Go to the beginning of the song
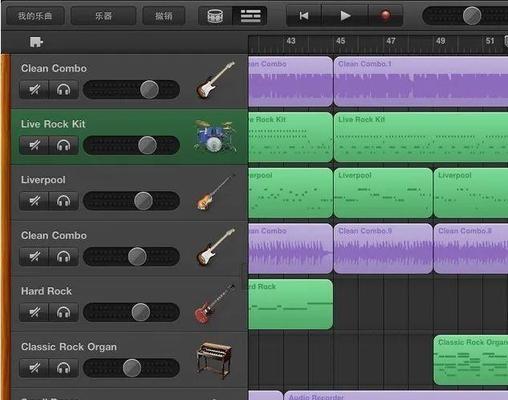This screenshot has height=400, width=508. [x=304, y=16]
